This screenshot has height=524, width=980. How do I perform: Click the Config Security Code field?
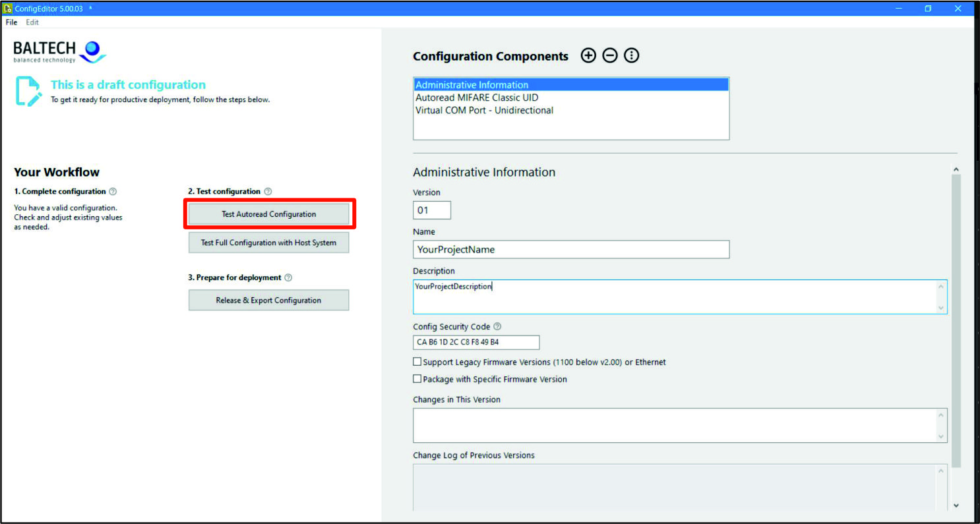pos(476,342)
